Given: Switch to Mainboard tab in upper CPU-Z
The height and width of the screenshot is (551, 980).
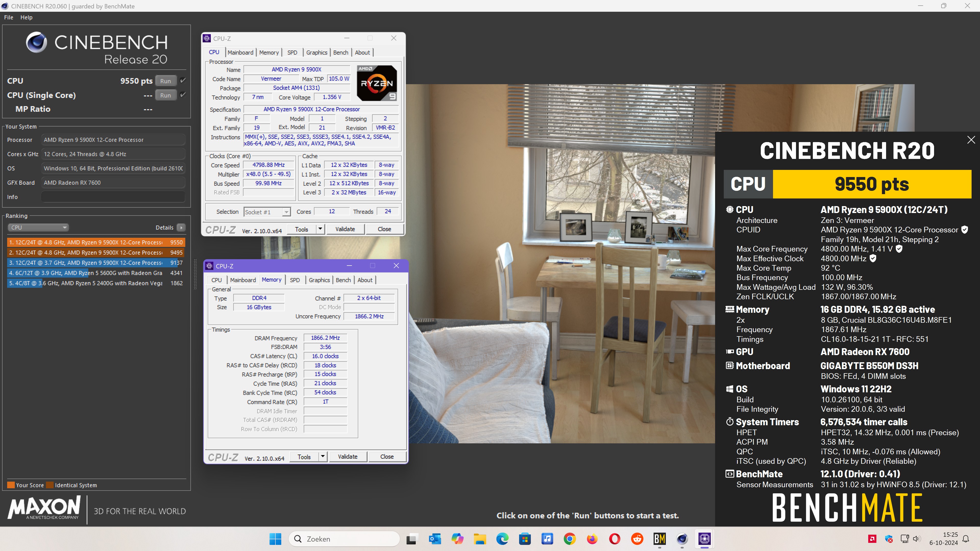Looking at the screenshot, I should (x=240, y=53).
